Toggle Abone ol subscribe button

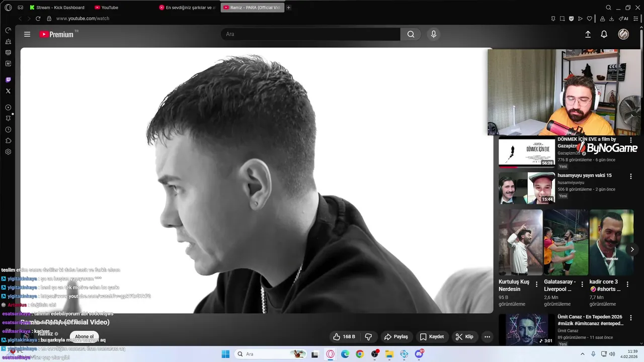[84, 337]
